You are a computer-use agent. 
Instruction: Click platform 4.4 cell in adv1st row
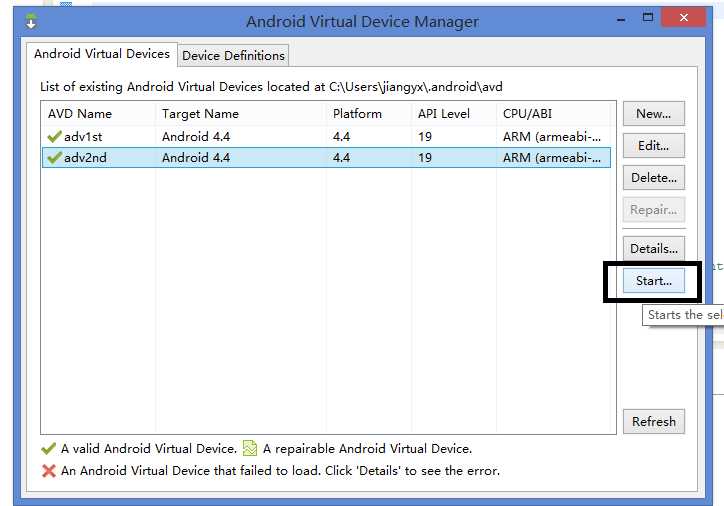tap(341, 137)
